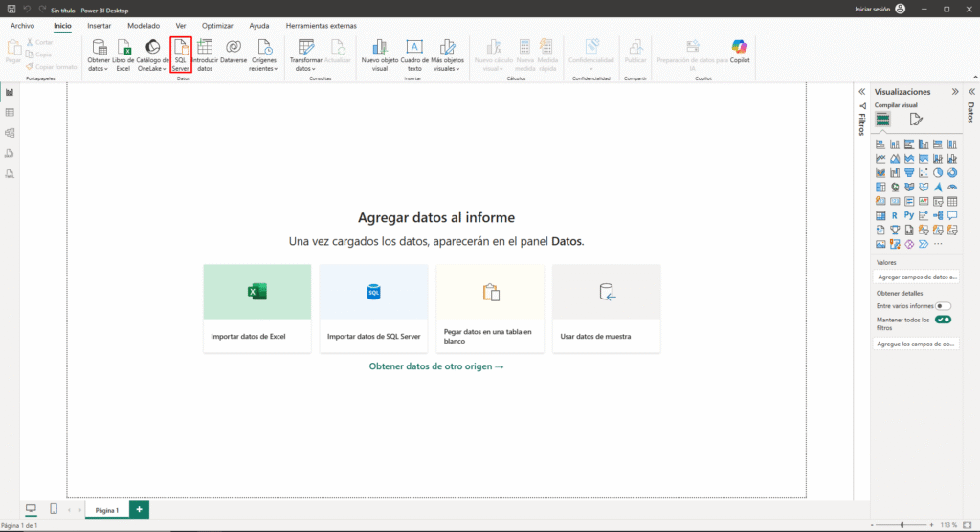Toggle Entre varios informes switch

pyautogui.click(x=943, y=306)
